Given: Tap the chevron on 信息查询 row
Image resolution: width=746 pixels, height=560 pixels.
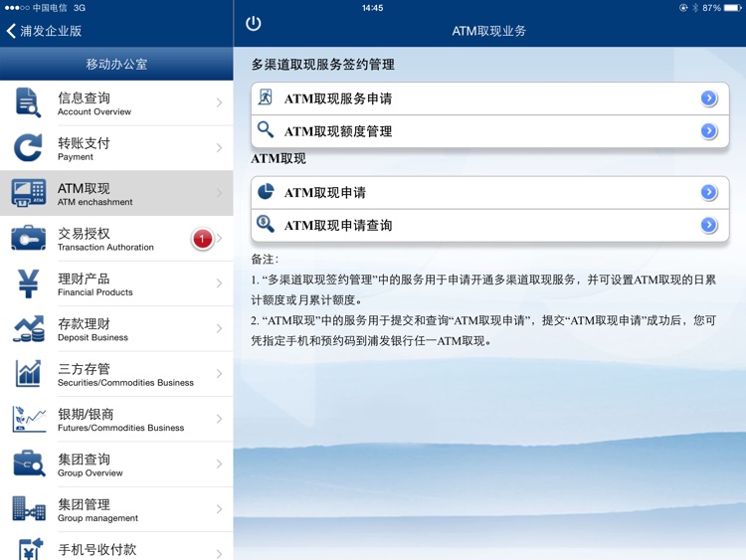Looking at the screenshot, I should (219, 102).
